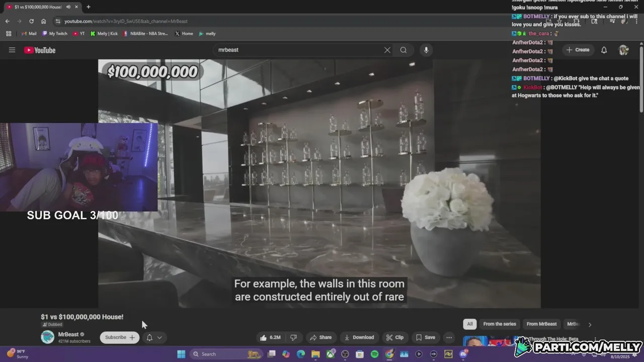
Task: Open more actions three-dot menu
Action: coord(449,337)
